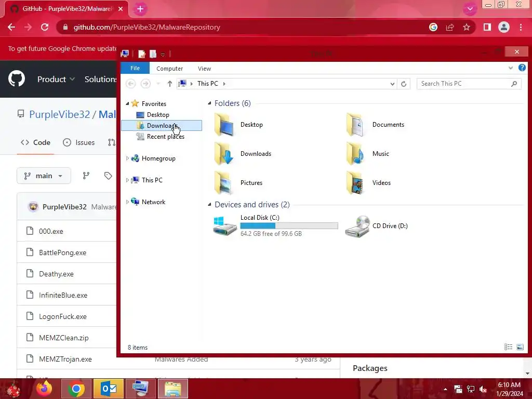The width and height of the screenshot is (532, 399).
Task: Reload the Chrome page
Action: [x=45, y=27]
